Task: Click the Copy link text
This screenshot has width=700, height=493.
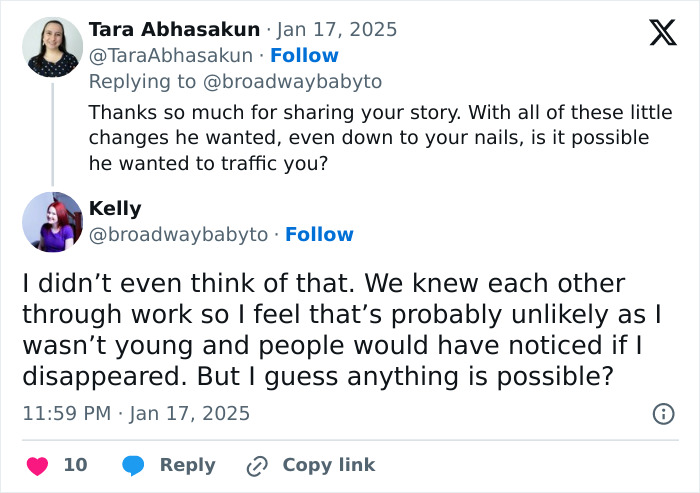Action: (328, 465)
